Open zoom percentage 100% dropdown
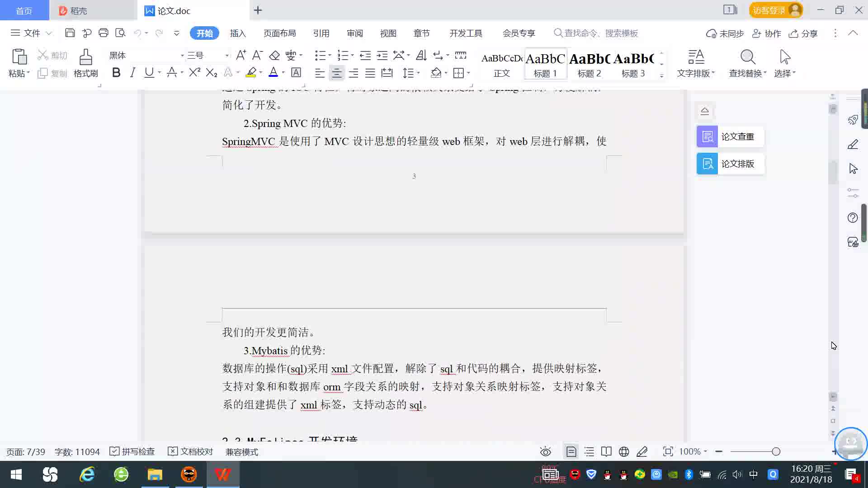The height and width of the screenshot is (488, 868). pyautogui.click(x=693, y=451)
